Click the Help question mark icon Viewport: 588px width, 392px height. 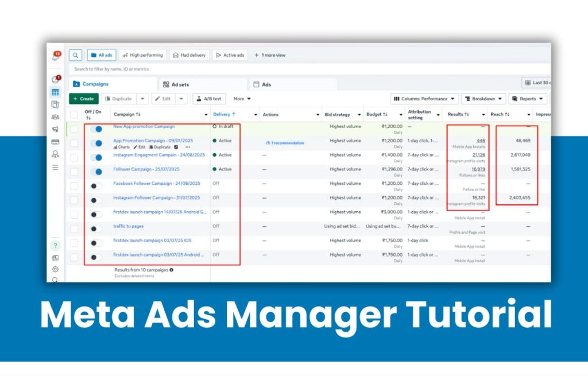pyautogui.click(x=55, y=245)
